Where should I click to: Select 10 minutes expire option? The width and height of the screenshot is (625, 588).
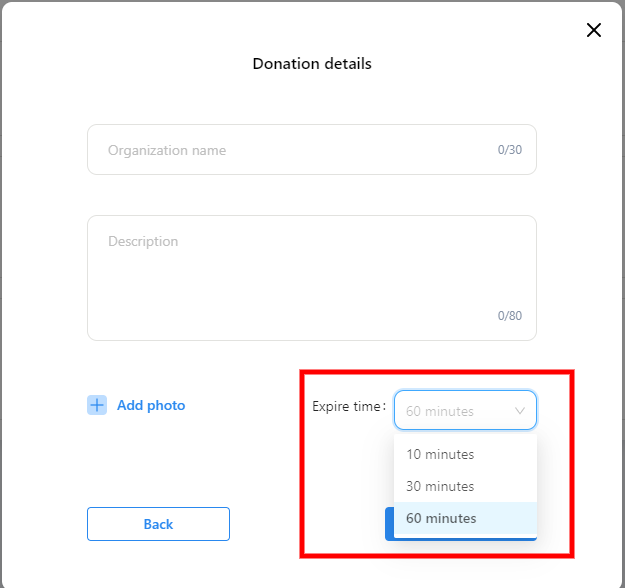click(x=440, y=454)
